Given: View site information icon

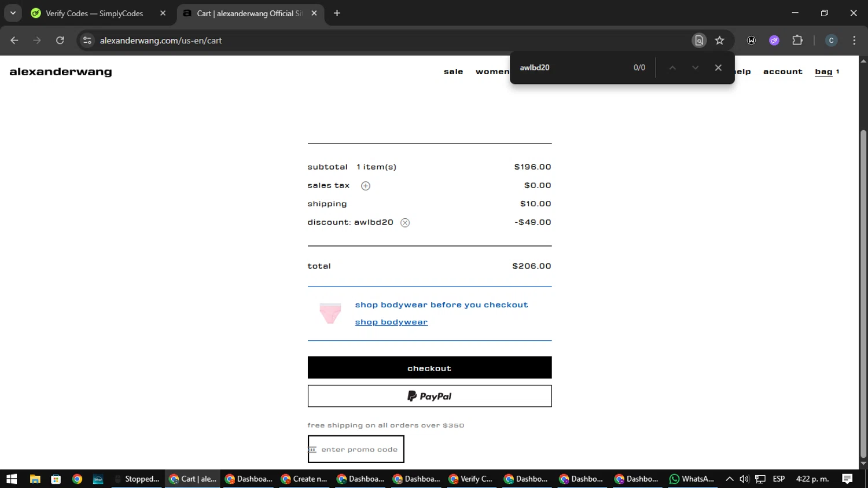Looking at the screenshot, I should pos(87,41).
